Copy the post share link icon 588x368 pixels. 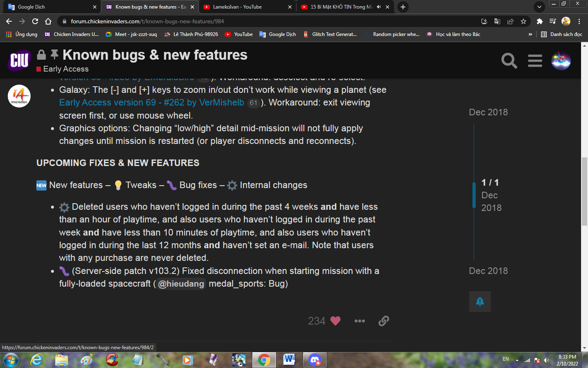(x=383, y=321)
